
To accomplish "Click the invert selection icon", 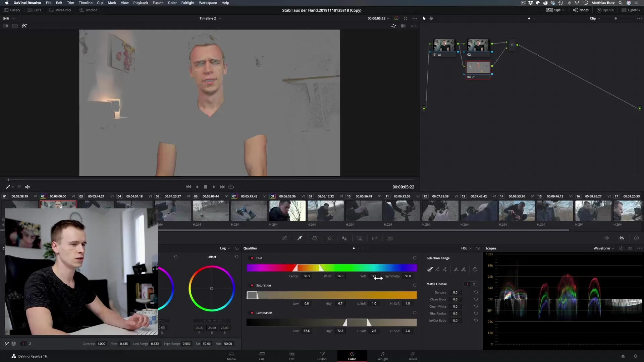I will [x=475, y=269].
